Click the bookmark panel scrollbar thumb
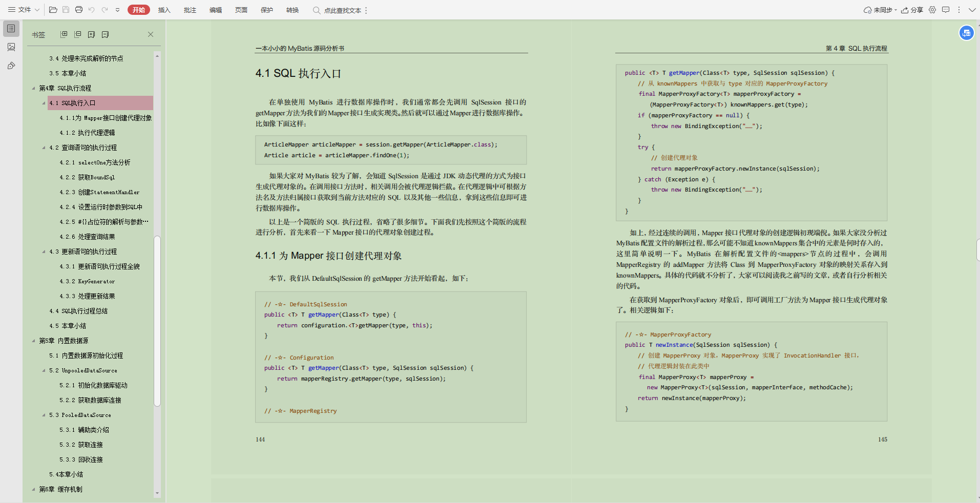Screen dimensions: 980x503 pos(157,321)
